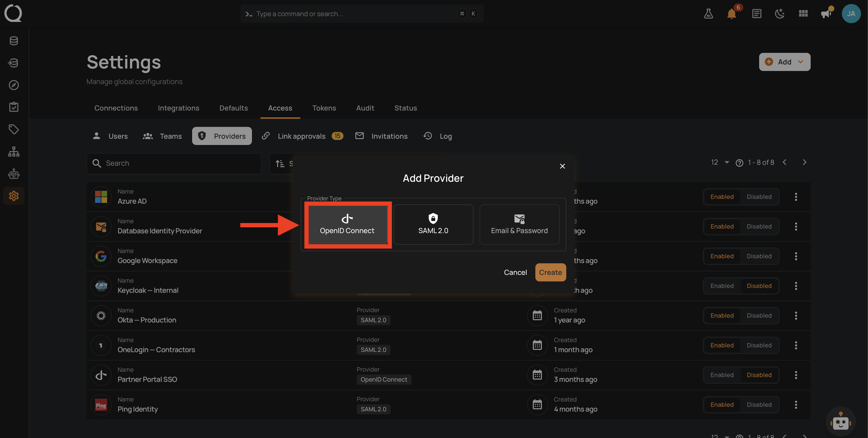
Task: Set Partner Portal SSO to Enabled
Action: (x=722, y=375)
